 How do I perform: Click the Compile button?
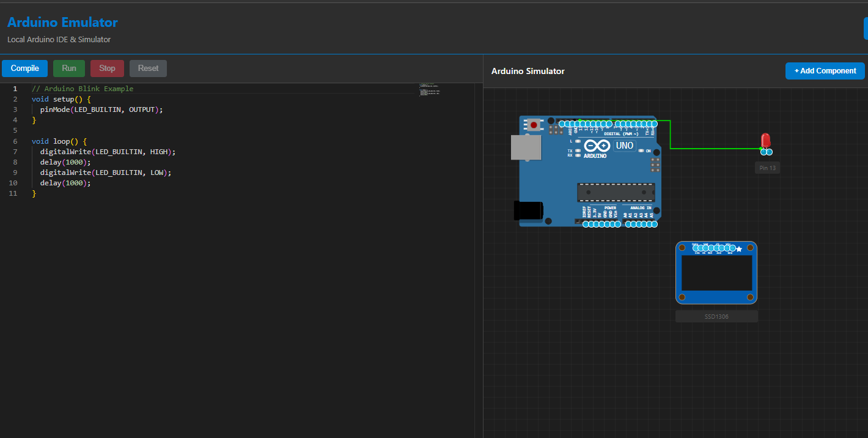click(x=24, y=69)
